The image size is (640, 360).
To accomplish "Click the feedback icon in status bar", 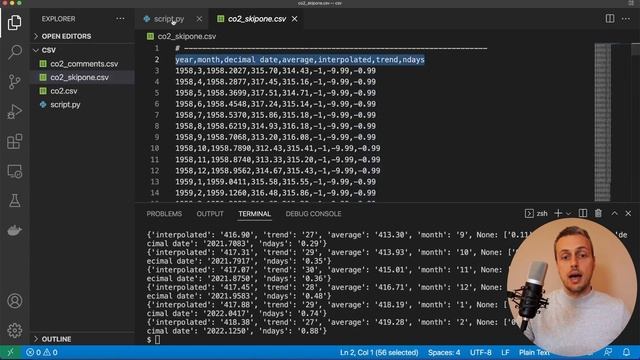I will click(x=608, y=352).
